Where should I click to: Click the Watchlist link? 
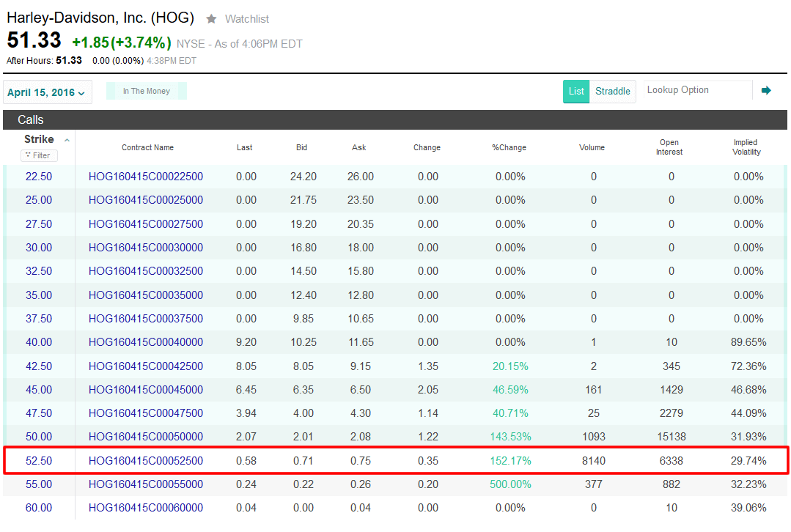pos(246,19)
